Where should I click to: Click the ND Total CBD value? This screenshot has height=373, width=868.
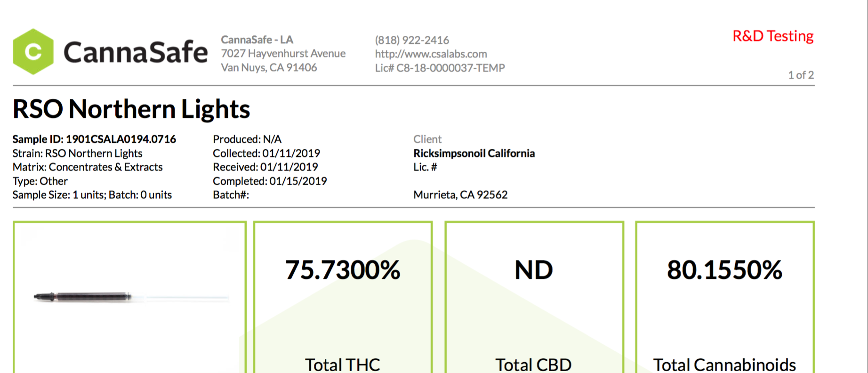pos(534,270)
